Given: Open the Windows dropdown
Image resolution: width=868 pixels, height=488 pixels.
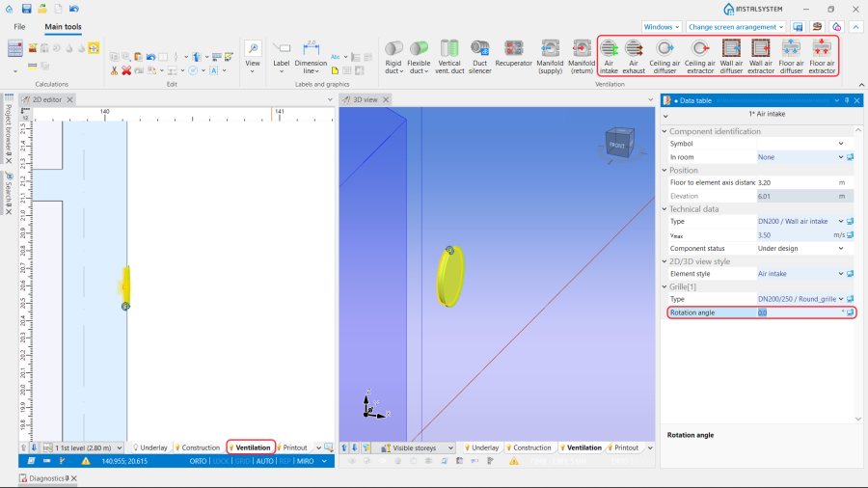Looking at the screenshot, I should [662, 27].
